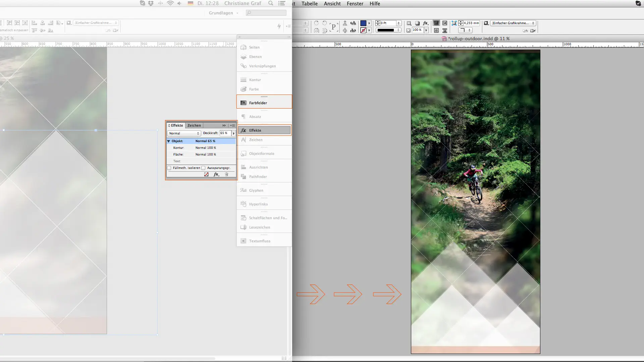Viewport: 644px width, 362px height.
Task: Click the fx button in the Effekte panel footer
Action: point(216,174)
